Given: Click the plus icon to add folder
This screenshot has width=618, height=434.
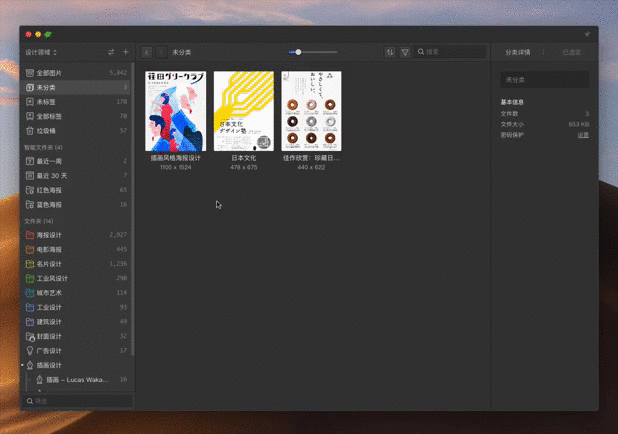Looking at the screenshot, I should 126,52.
